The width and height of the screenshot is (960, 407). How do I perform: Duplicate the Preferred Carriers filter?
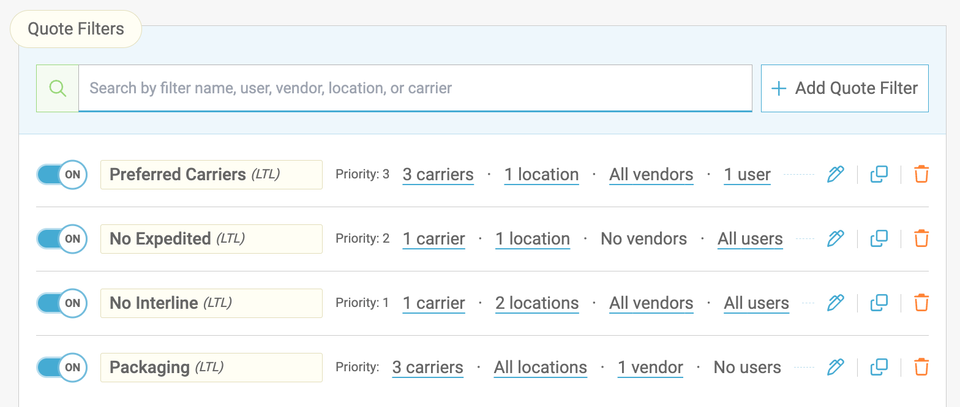point(879,174)
